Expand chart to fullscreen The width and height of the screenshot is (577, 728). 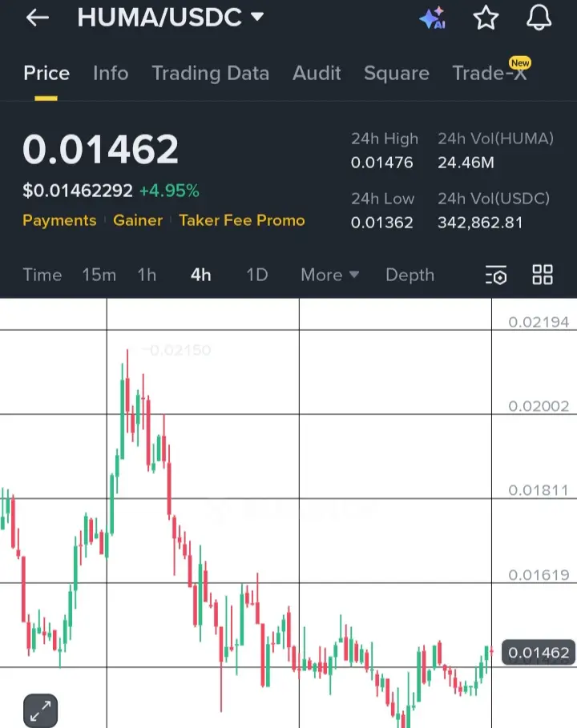40,710
